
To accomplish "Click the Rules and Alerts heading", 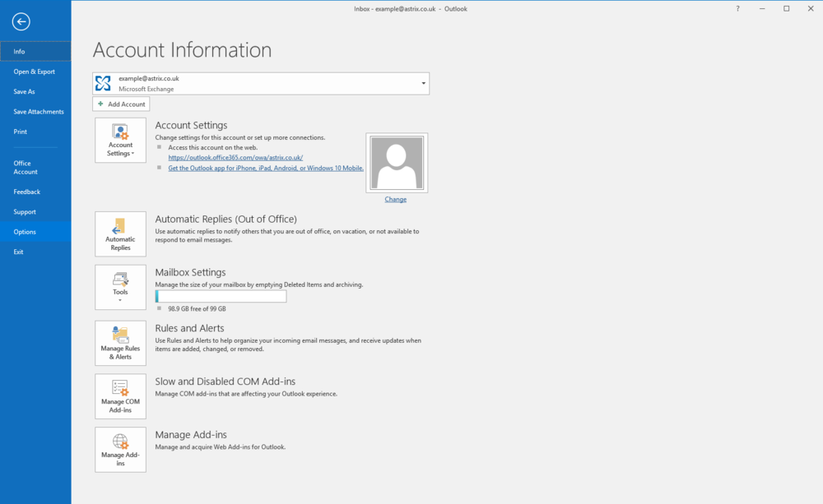I will coord(189,328).
